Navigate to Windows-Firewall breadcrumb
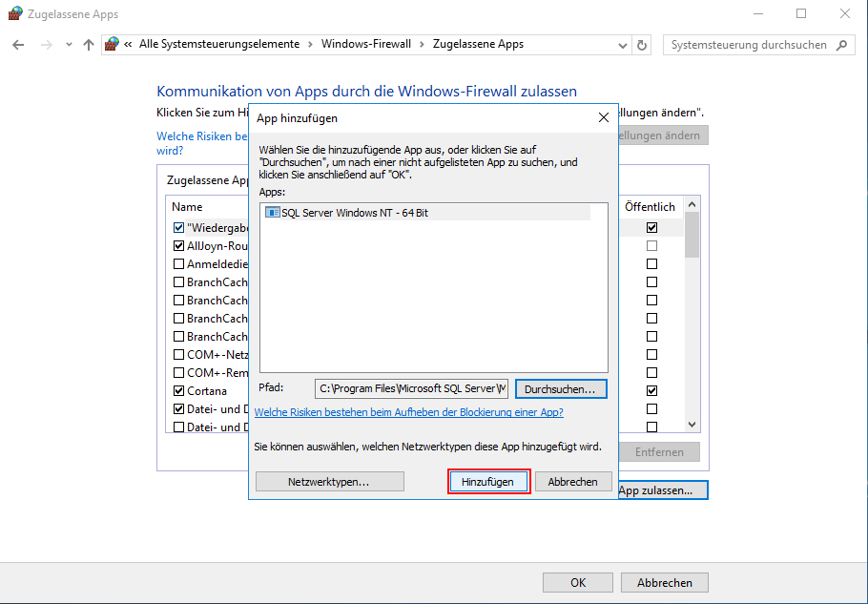 [x=366, y=44]
